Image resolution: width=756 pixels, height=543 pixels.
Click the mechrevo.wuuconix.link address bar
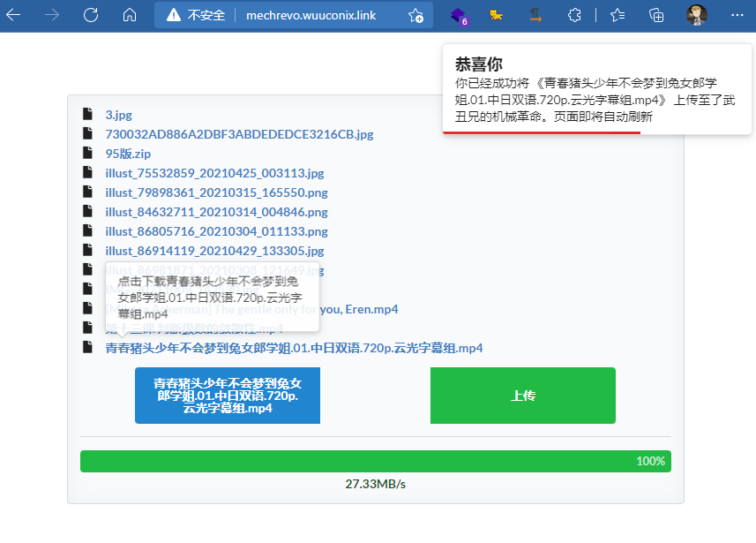(317, 15)
